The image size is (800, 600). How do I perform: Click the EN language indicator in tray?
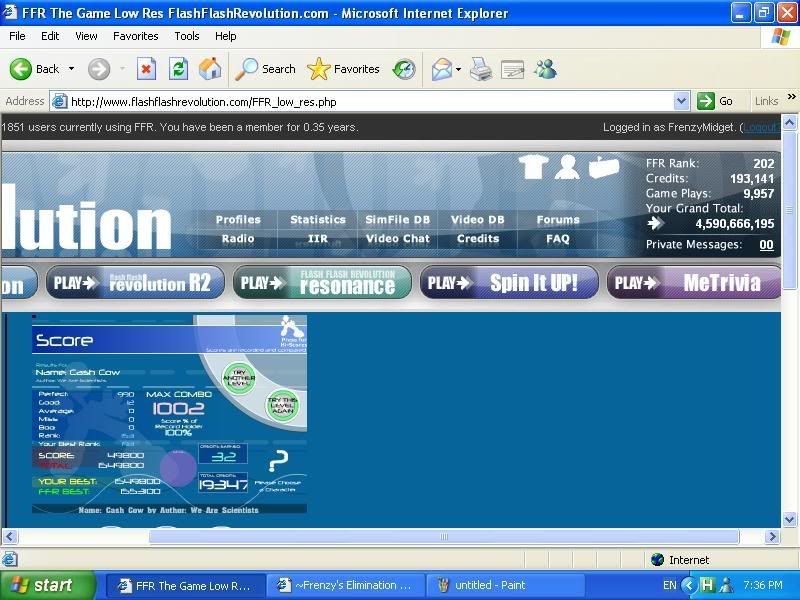pyautogui.click(x=669, y=585)
